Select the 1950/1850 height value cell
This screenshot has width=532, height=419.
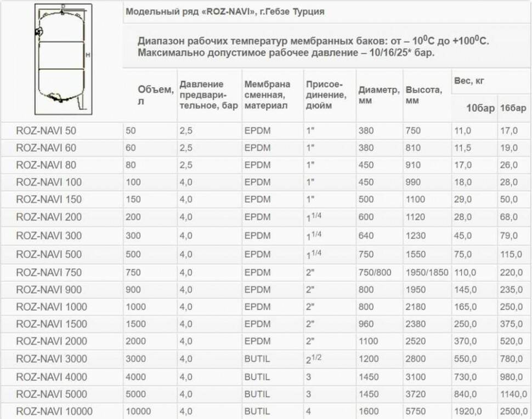427,273
